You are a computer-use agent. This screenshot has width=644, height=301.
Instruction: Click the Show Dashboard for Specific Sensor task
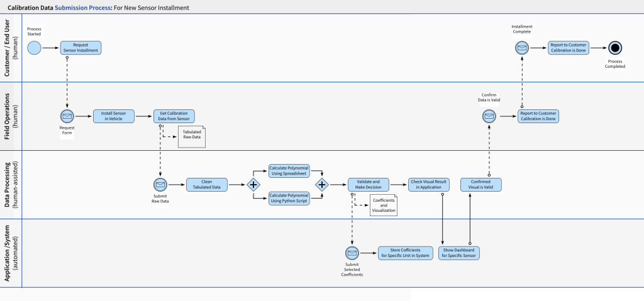click(460, 253)
